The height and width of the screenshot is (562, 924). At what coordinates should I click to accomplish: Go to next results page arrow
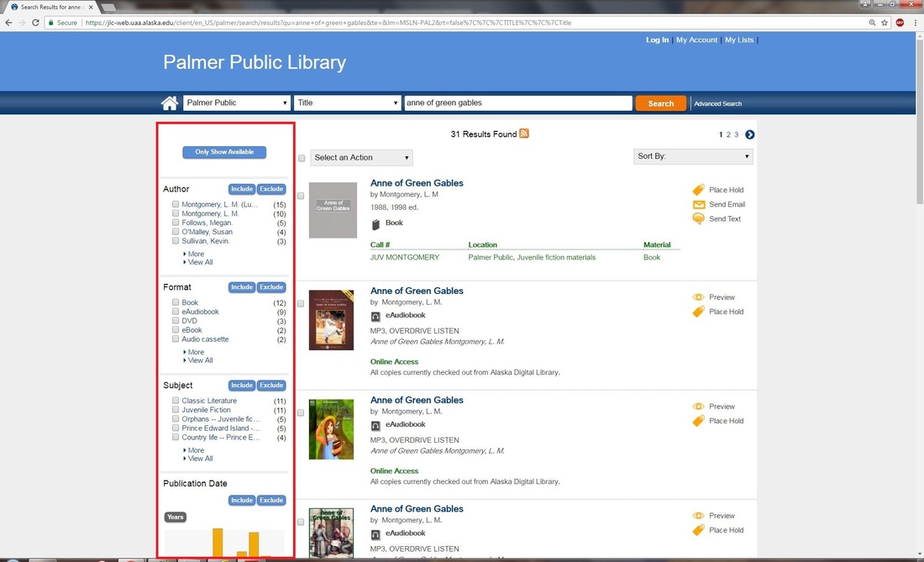749,135
